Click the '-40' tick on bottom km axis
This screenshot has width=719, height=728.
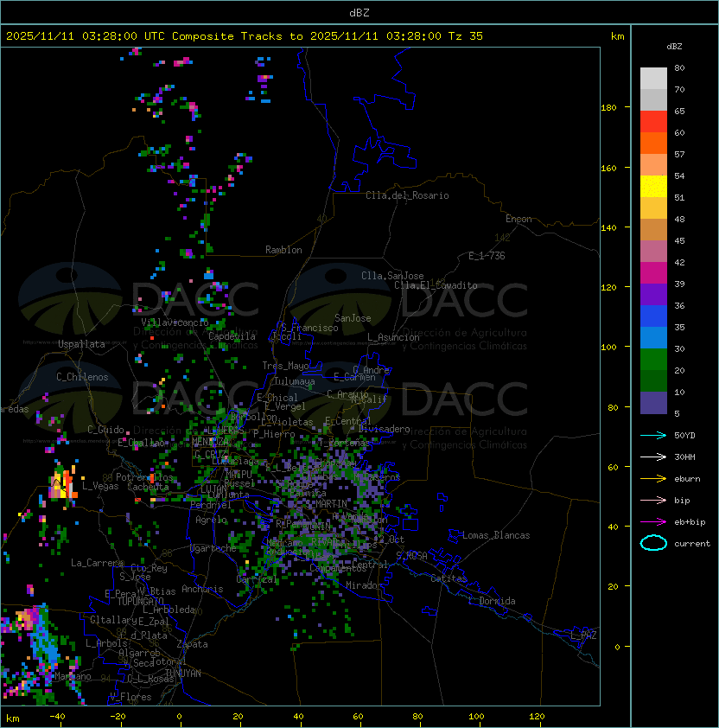point(57,717)
